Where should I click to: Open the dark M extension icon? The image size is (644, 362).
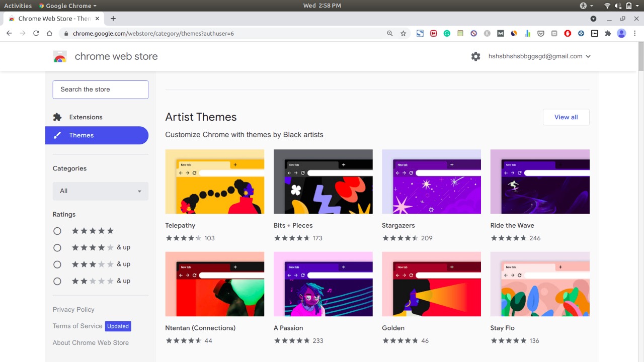point(501,33)
